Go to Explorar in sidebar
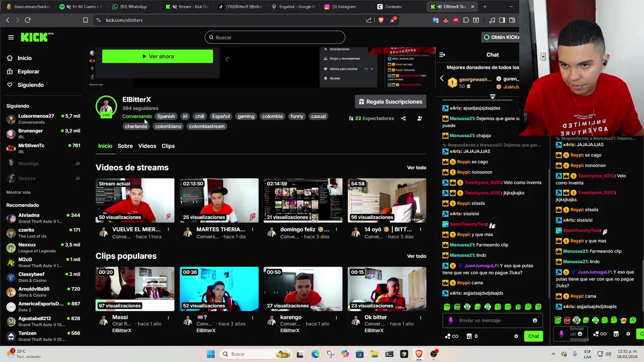 point(28,71)
